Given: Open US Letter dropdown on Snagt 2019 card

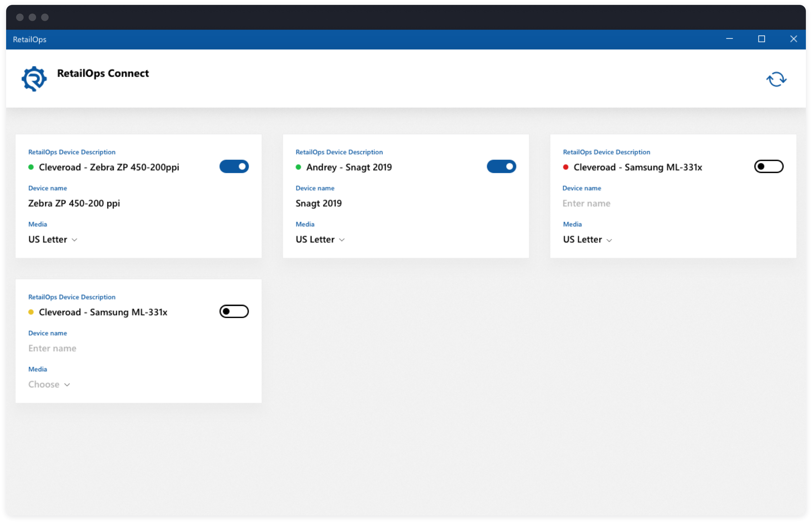Looking at the screenshot, I should pos(320,240).
